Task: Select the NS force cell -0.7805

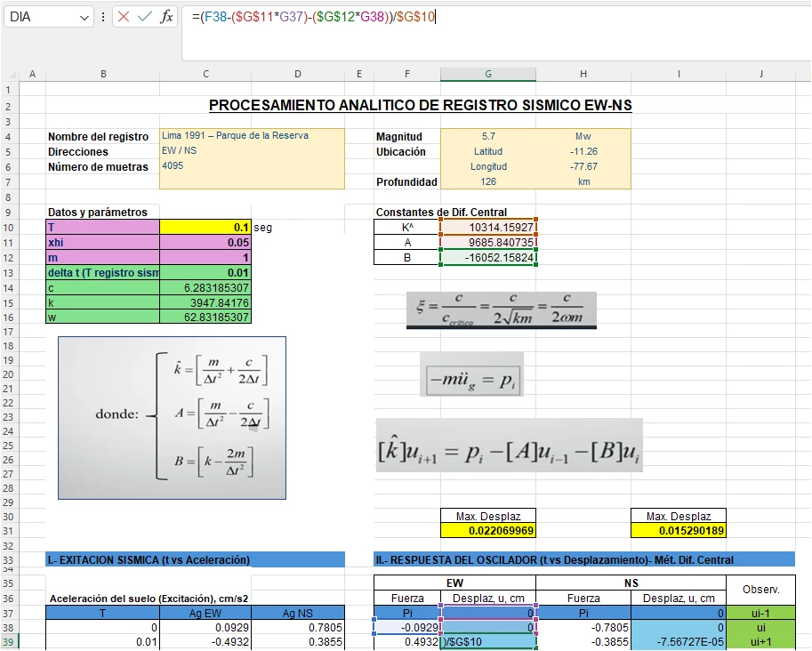Action: tap(583, 627)
